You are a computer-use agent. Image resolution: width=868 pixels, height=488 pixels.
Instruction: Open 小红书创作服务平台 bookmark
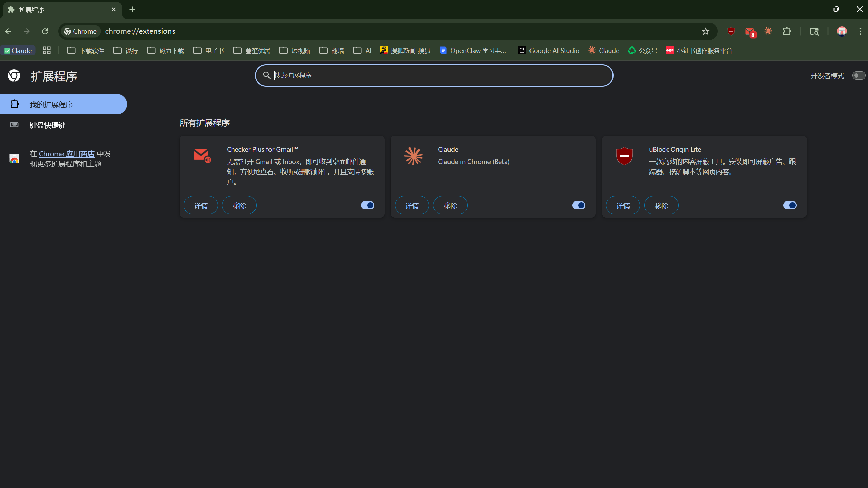tap(699, 51)
